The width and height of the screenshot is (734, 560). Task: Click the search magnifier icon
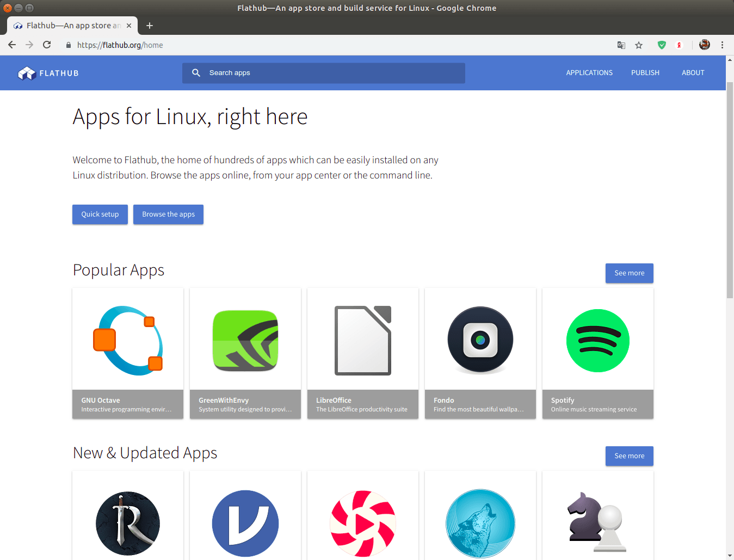pyautogui.click(x=196, y=72)
